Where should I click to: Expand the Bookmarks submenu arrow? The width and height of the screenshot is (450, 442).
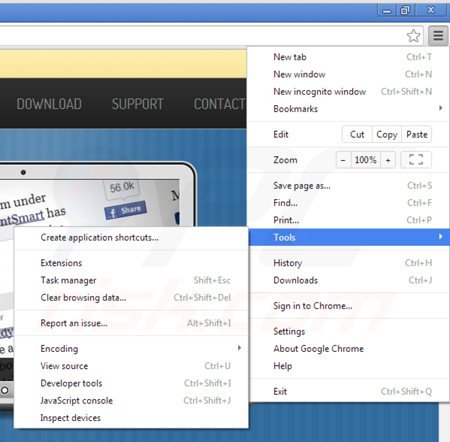pos(441,108)
